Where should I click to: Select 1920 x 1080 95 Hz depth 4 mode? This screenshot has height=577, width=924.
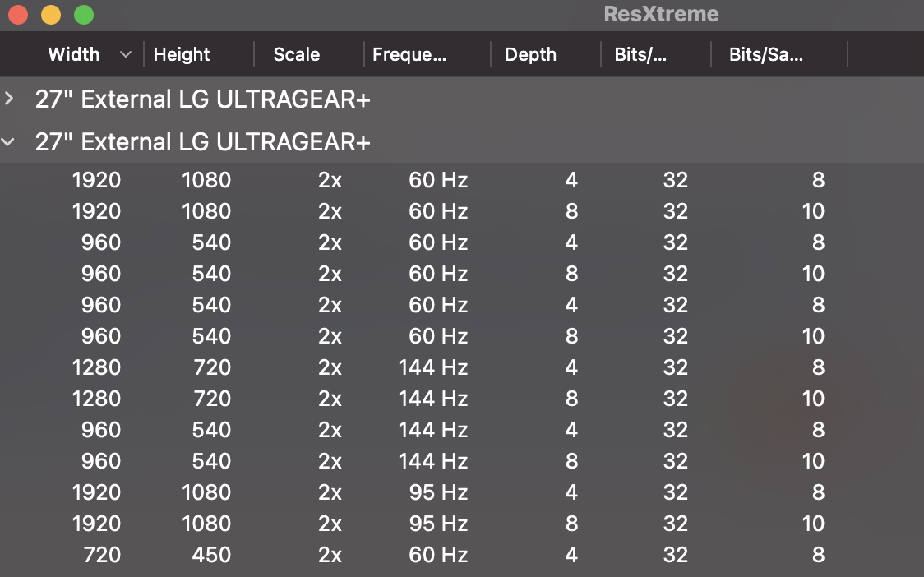[x=462, y=492]
